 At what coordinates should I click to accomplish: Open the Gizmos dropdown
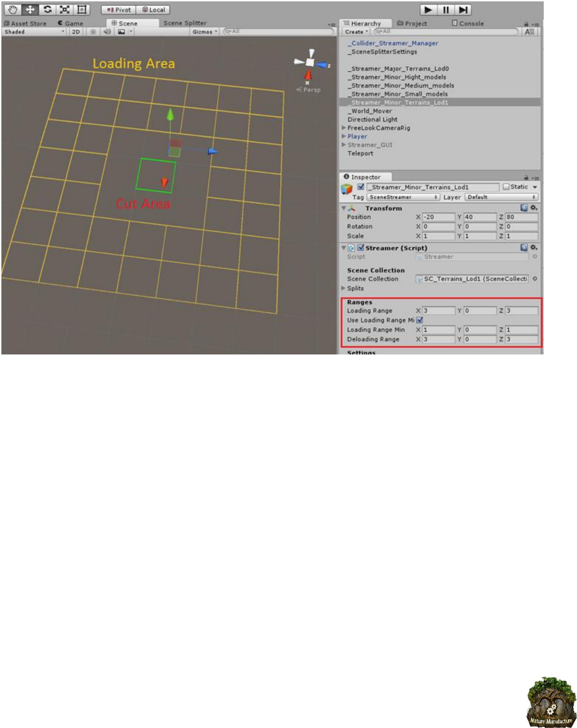pos(205,32)
